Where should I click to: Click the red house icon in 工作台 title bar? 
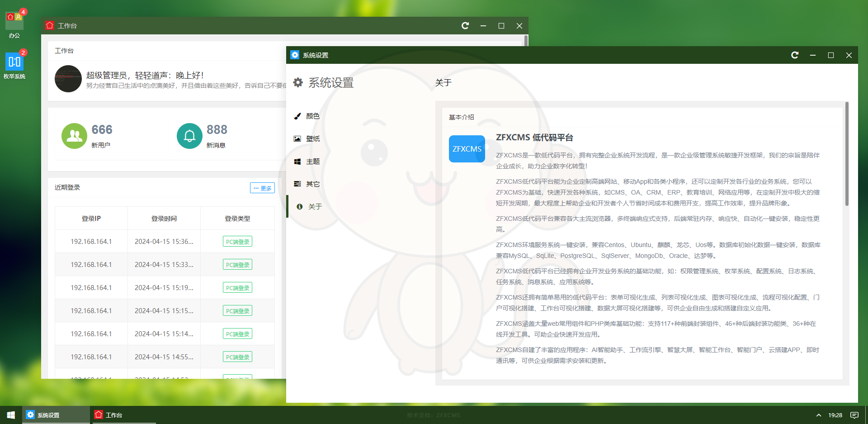(x=50, y=25)
